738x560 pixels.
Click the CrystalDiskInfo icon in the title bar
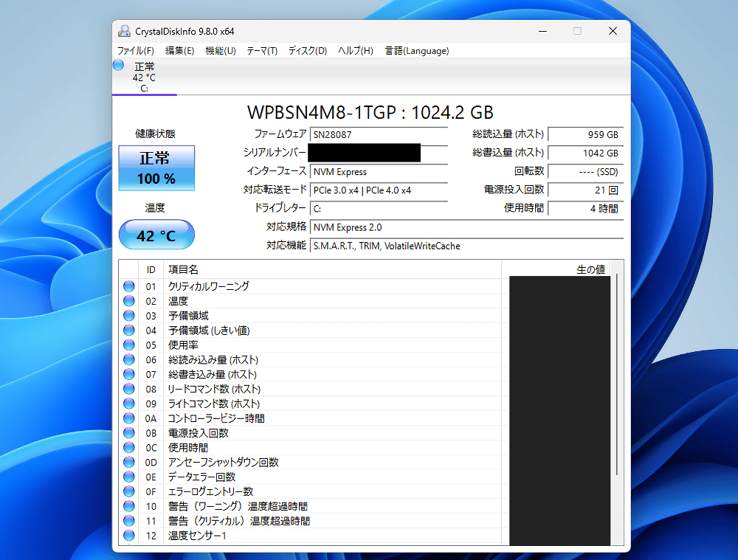point(124,30)
